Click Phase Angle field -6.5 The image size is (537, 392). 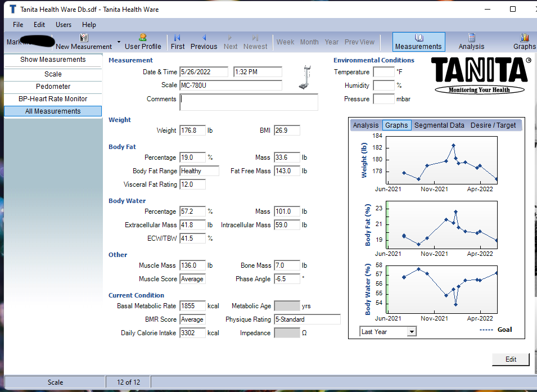(x=287, y=279)
